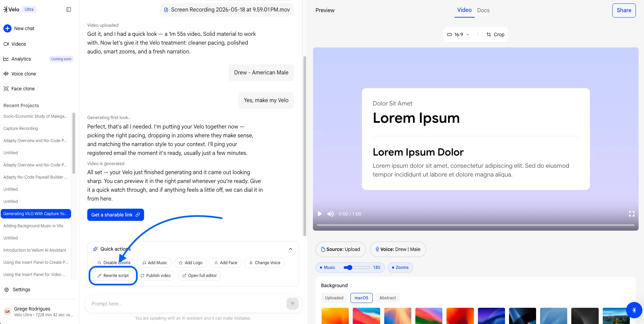Open full editor

[200, 276]
